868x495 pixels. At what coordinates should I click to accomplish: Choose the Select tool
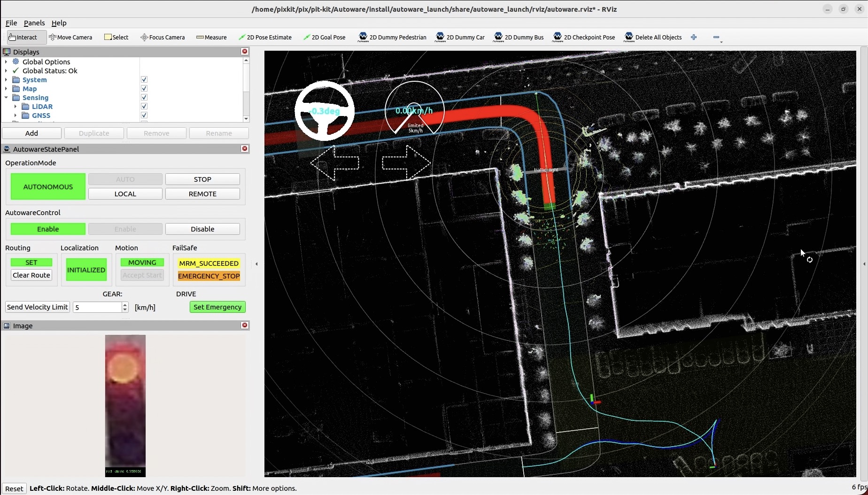(x=116, y=38)
